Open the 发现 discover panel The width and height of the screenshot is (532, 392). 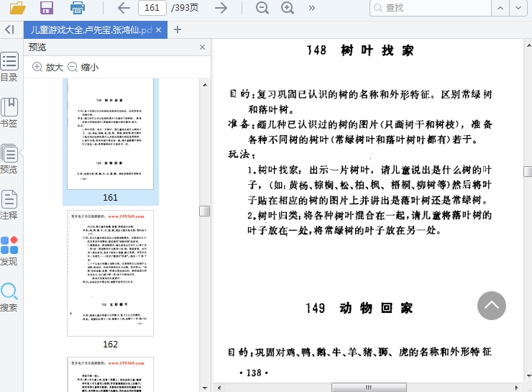(9, 251)
